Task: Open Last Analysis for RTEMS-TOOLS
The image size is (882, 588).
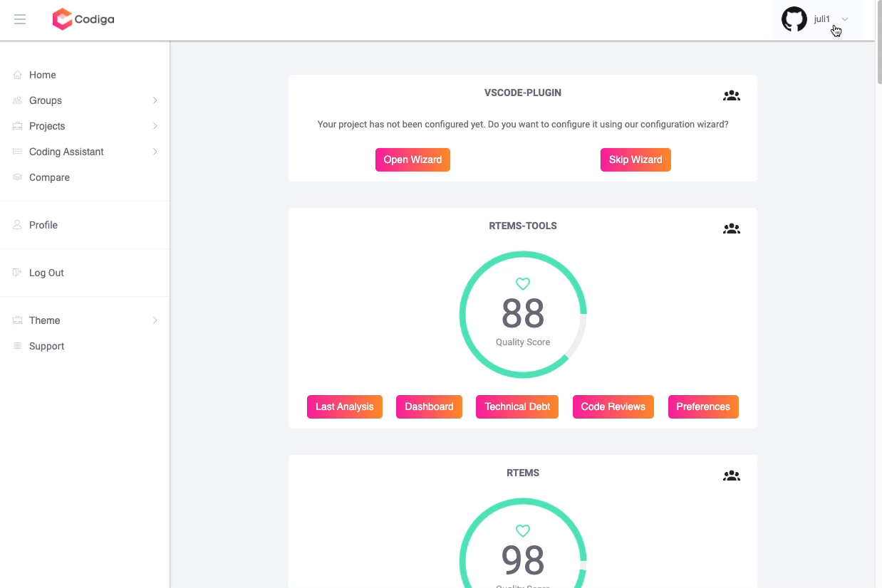Action: tap(345, 406)
